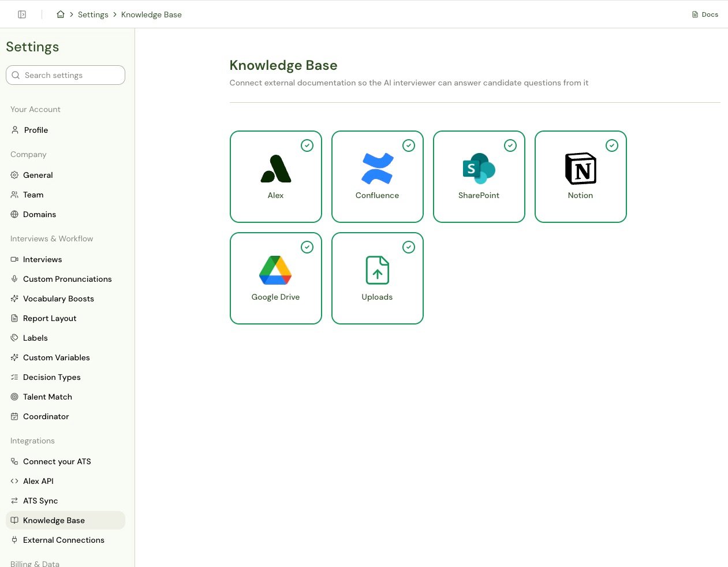Viewport: 728px width, 567px height.
Task: Open the Domains settings page
Action: pyautogui.click(x=65, y=214)
